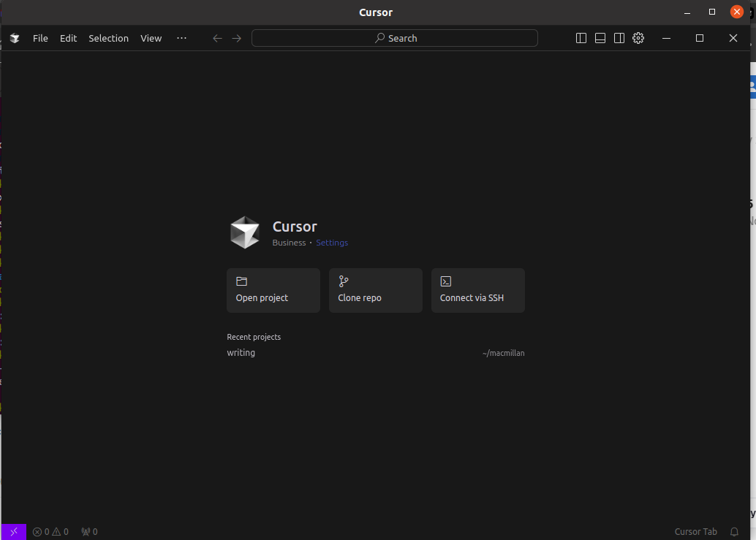Image resolution: width=756 pixels, height=540 pixels.
Task: Maximize the outer title bar window
Action: (712, 12)
